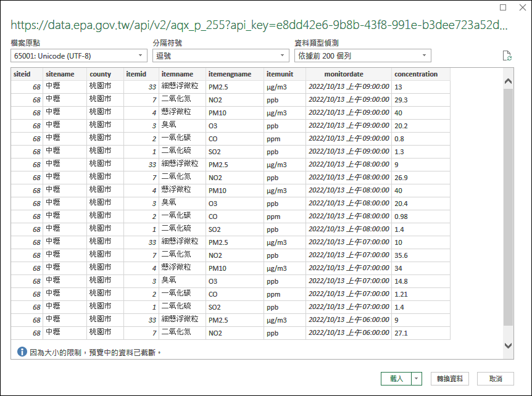Select the itemunit column header
Viewport: 532px width, 396px height.
coord(285,74)
